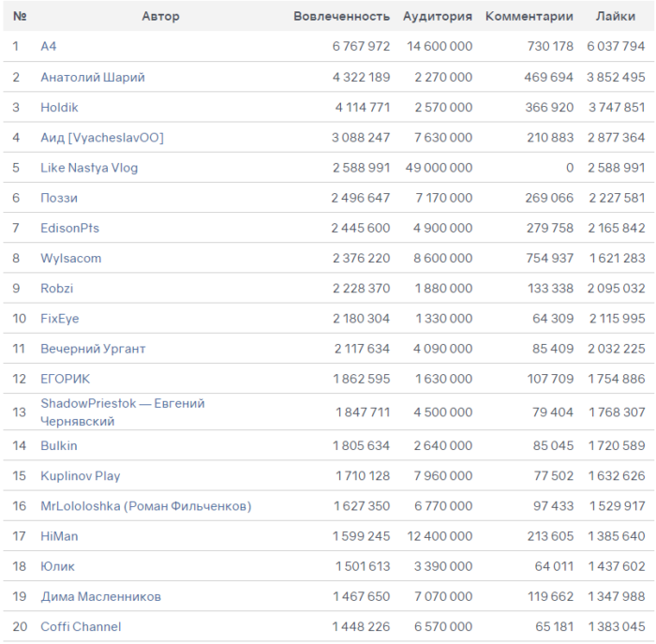Select comments value 366 920
656x644 pixels.
pyautogui.click(x=549, y=107)
